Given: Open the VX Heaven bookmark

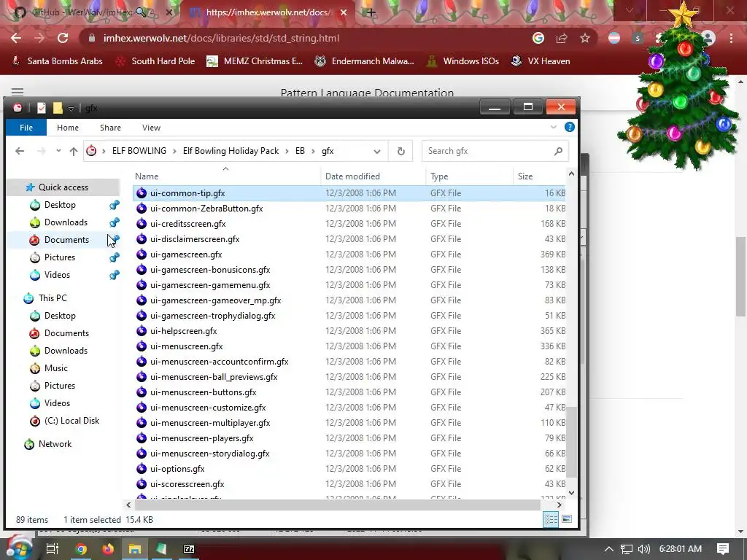Looking at the screenshot, I should click(x=541, y=61).
